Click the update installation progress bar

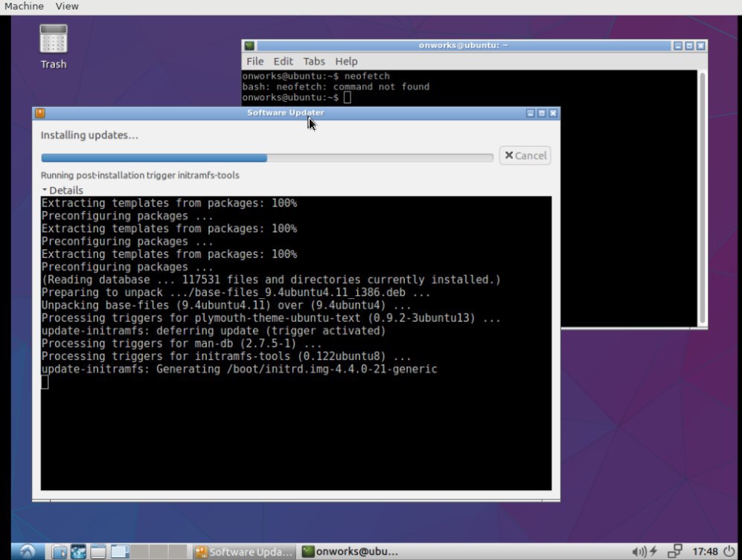click(267, 158)
